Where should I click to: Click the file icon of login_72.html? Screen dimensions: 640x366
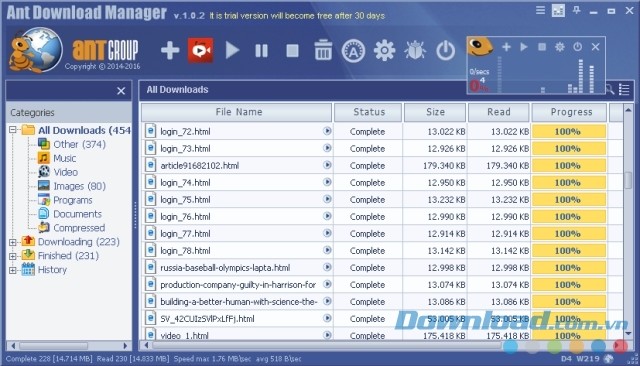click(x=151, y=131)
